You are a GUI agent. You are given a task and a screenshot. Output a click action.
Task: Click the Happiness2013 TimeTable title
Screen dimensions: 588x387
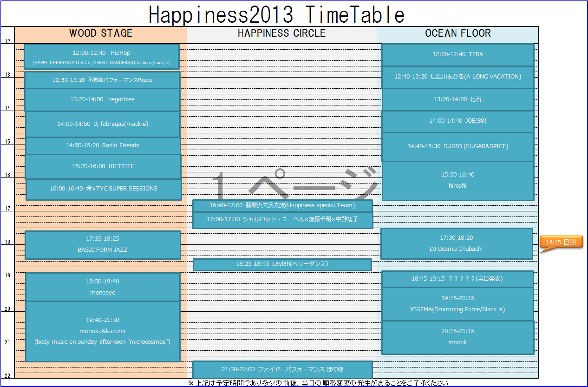tap(276, 15)
